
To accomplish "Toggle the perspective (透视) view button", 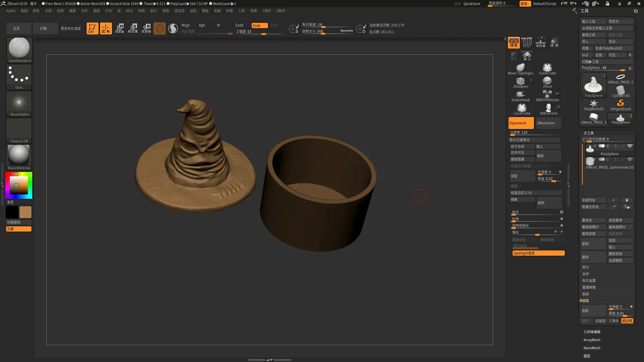I will [x=514, y=43].
